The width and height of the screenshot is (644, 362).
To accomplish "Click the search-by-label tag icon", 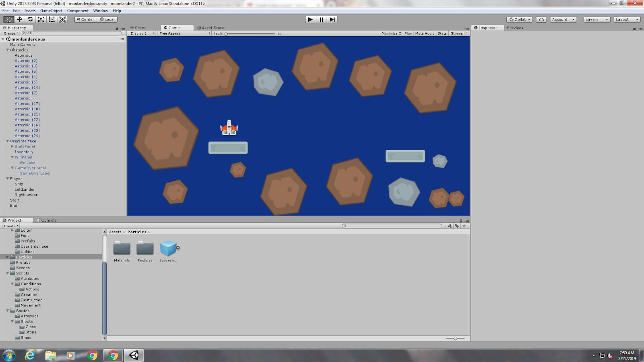I will (457, 226).
